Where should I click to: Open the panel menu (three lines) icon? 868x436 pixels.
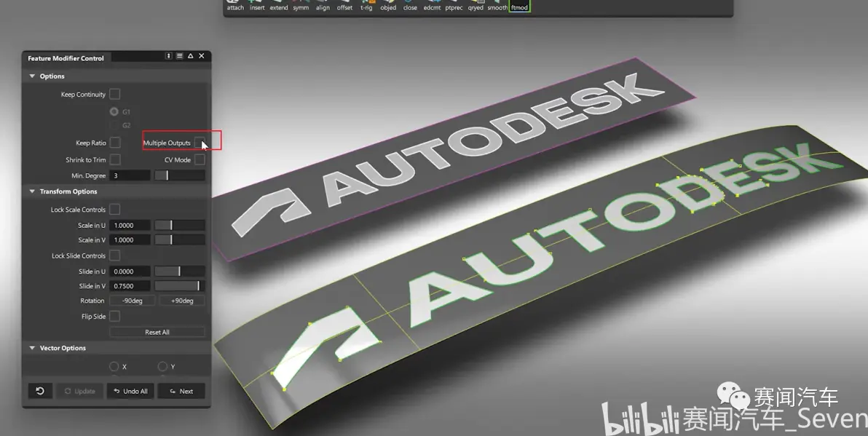tap(179, 56)
